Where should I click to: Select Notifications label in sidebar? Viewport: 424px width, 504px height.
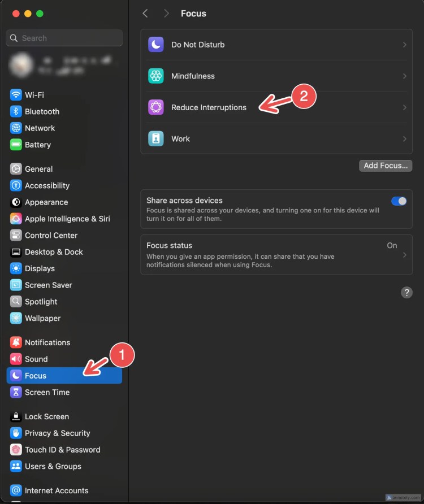[47, 342]
